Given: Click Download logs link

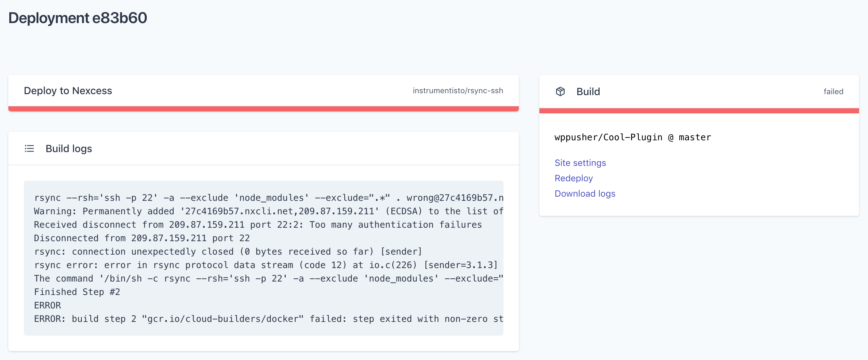Looking at the screenshot, I should pos(585,193).
